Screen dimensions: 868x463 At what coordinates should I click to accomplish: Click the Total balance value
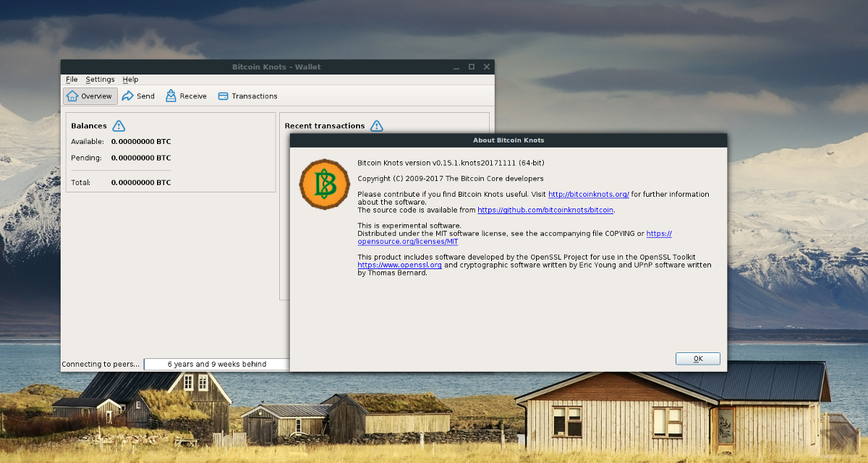[141, 182]
